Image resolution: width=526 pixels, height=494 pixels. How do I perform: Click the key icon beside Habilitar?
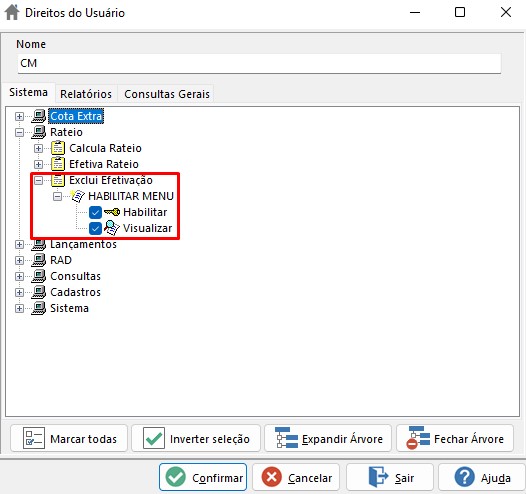(x=112, y=212)
